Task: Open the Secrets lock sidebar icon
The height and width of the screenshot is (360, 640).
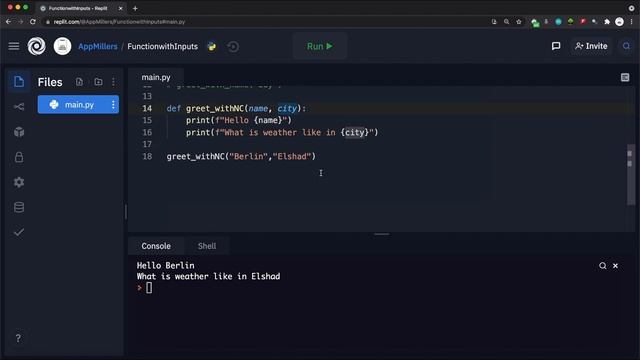Action: (19, 157)
